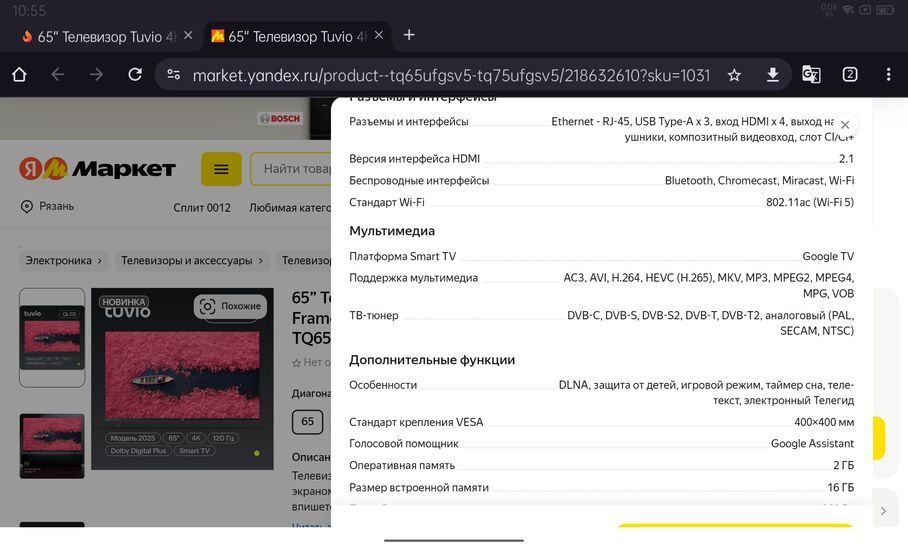Go back with the back arrow

coord(58,75)
